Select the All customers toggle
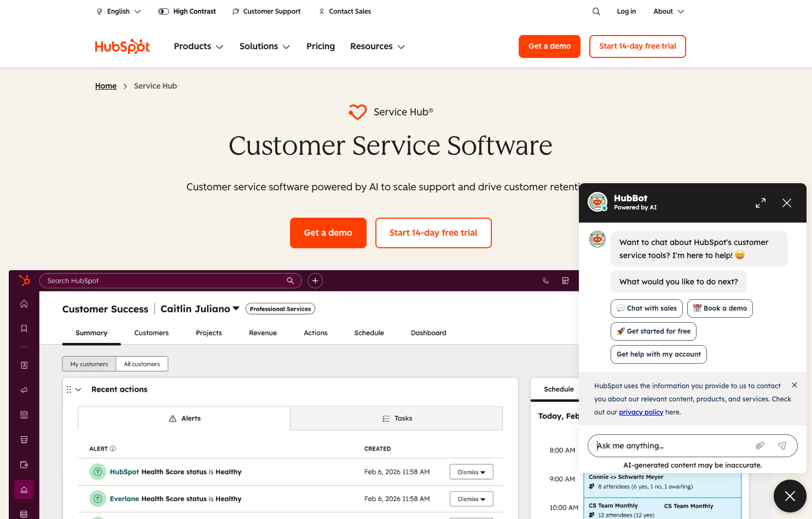Screen dimensions: 812x519 pyautogui.click(x=142, y=364)
